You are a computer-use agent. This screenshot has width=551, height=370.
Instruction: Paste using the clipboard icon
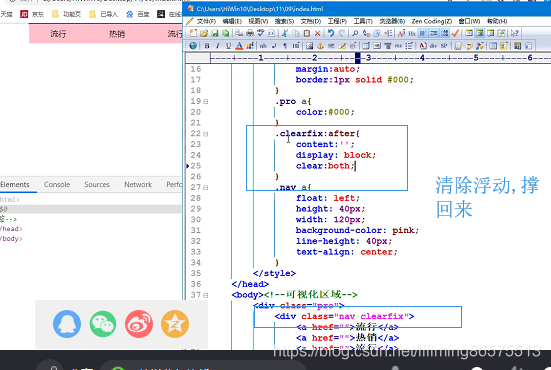coord(307,33)
